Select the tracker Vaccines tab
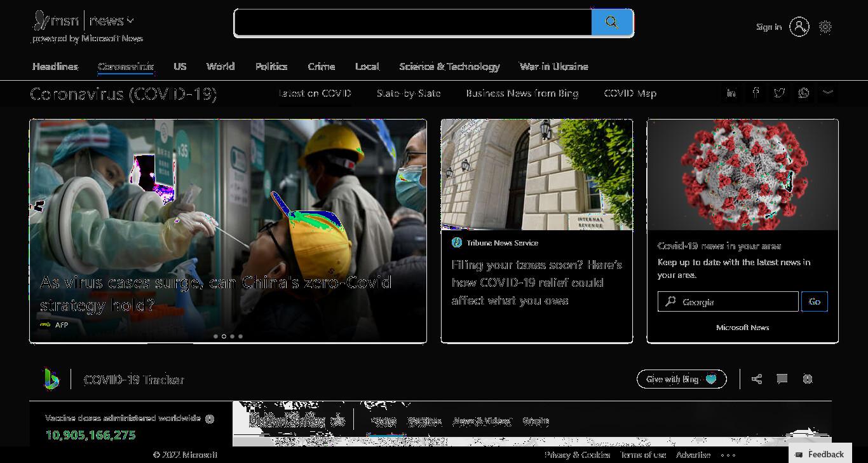The width and height of the screenshot is (868, 463). 424,421
